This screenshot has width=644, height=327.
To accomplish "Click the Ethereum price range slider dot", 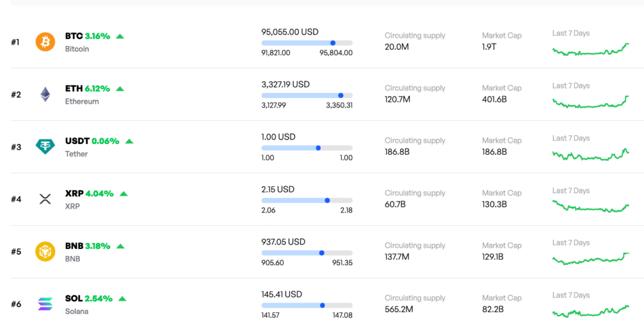I will pos(341,96).
